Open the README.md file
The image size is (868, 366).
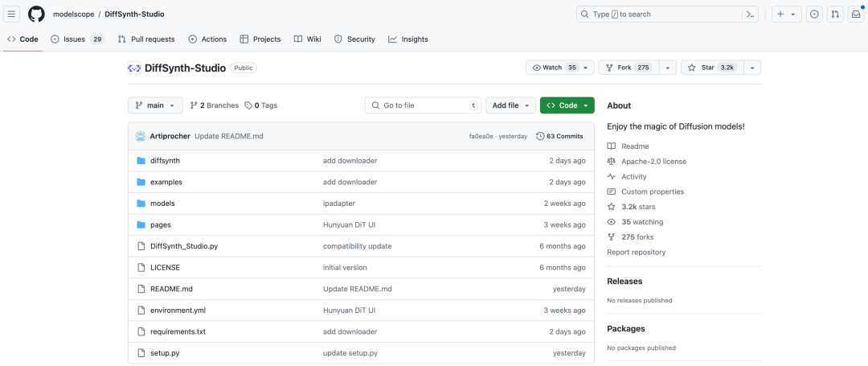pos(171,289)
